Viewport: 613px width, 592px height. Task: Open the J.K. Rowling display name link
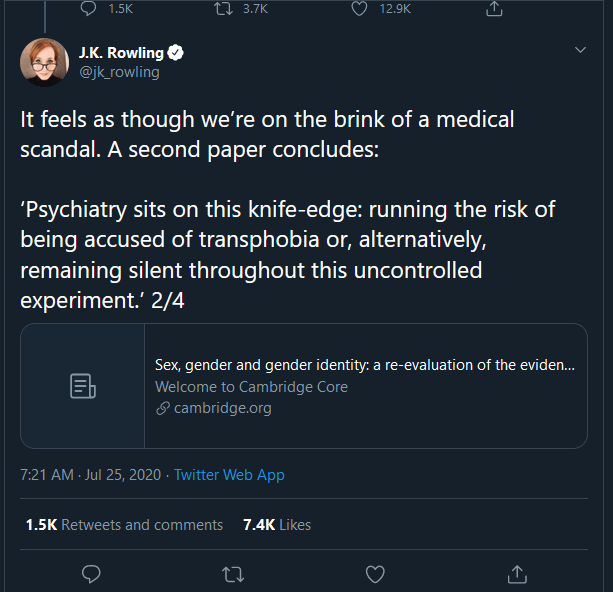[121, 53]
